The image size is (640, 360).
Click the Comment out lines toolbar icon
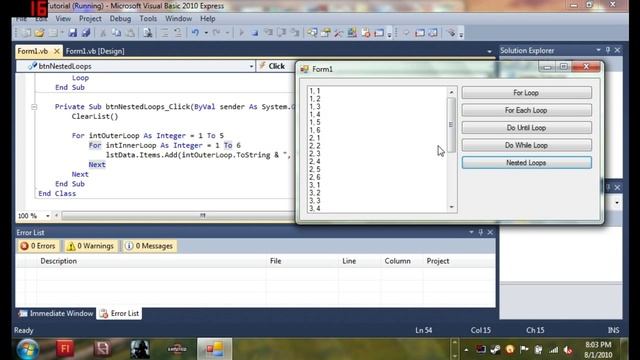coord(164,33)
